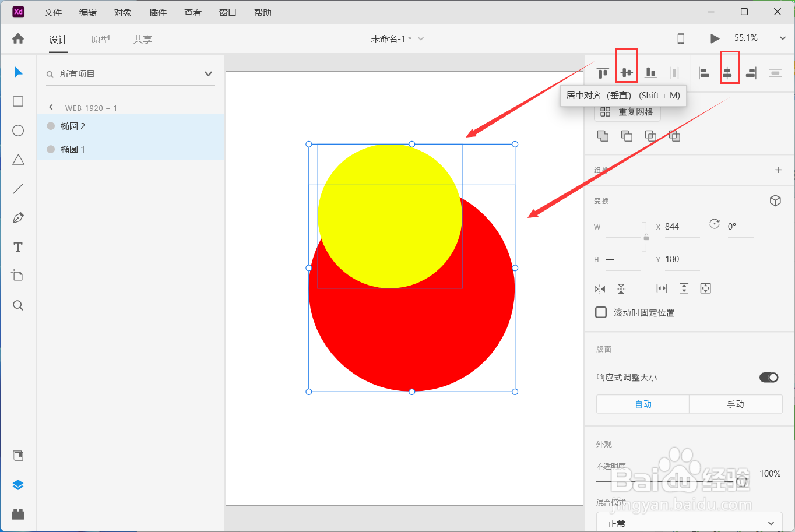795x532 pixels.
Task: Select the Line tool
Action: click(18, 189)
